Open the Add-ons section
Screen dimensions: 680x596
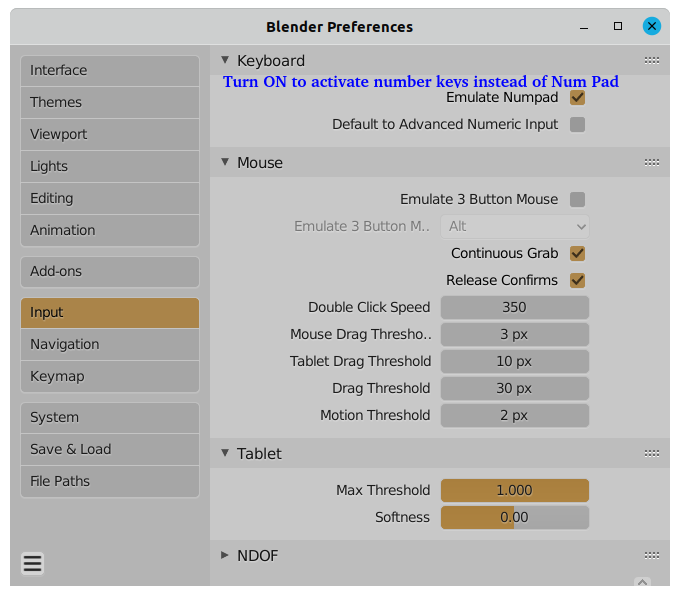coord(110,272)
